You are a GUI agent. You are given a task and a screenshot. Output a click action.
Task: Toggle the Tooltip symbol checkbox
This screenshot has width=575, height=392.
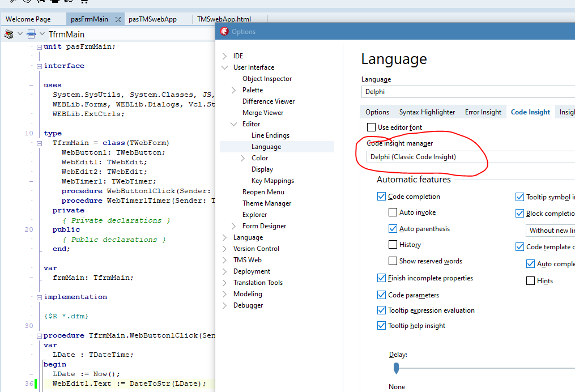(x=519, y=197)
